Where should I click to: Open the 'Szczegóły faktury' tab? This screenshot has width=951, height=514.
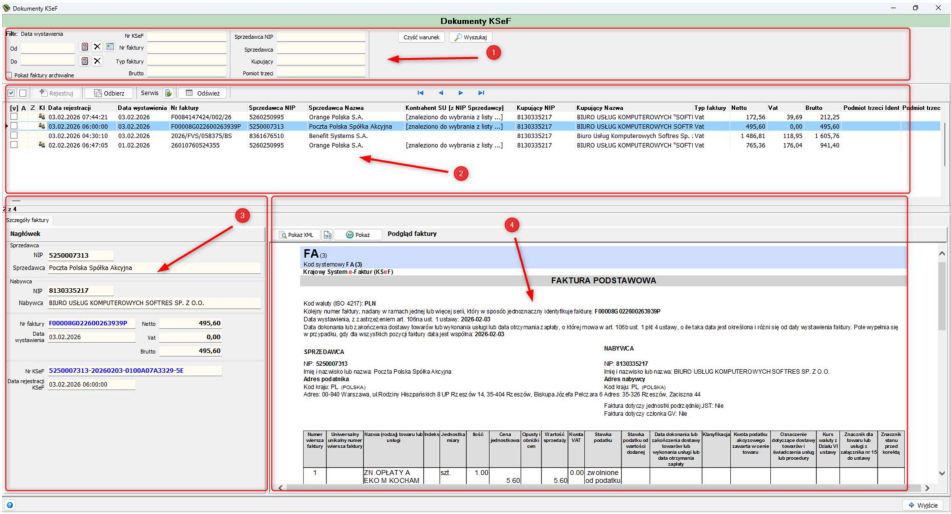27,220
